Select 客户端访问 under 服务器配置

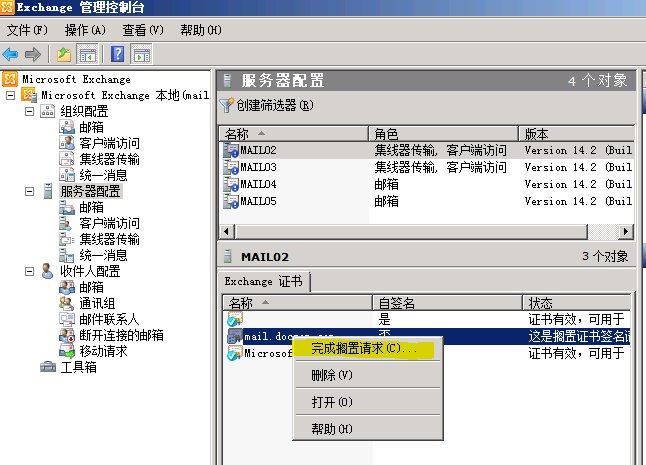(x=110, y=223)
